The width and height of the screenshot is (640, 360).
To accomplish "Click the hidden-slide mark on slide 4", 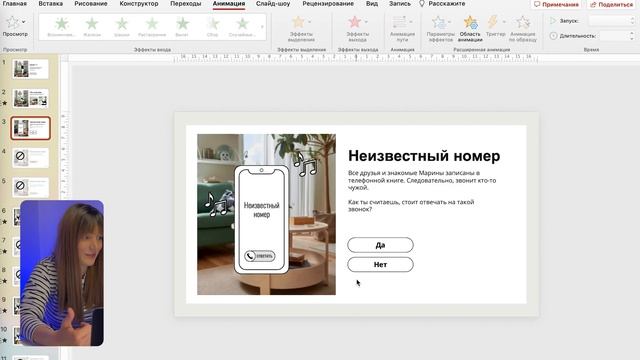I will [20, 156].
